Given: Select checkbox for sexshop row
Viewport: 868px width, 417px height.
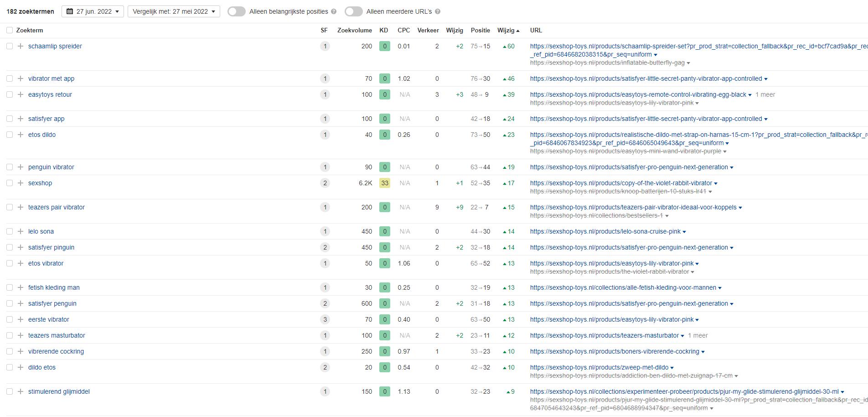Looking at the screenshot, I should pyautogui.click(x=10, y=183).
